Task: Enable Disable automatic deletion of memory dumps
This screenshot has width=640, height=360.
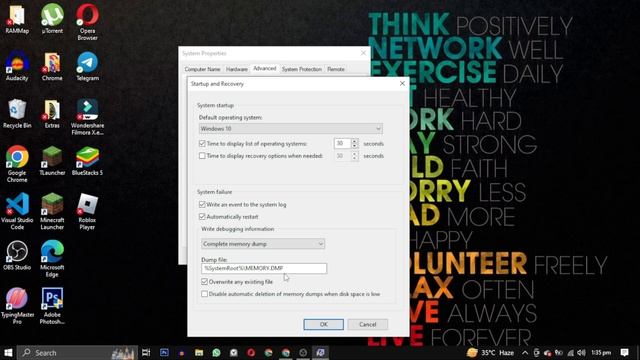Action: 204,294
